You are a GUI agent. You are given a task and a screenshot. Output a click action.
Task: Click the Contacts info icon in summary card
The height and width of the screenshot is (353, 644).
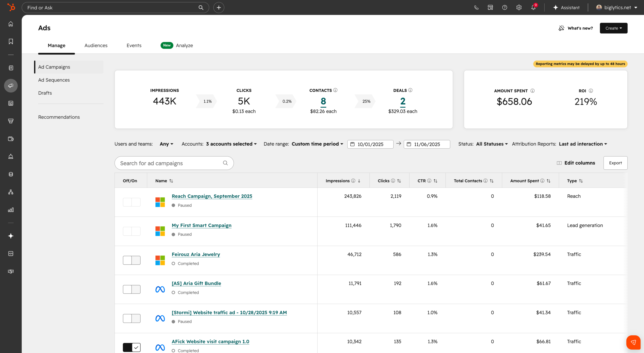pos(335,90)
